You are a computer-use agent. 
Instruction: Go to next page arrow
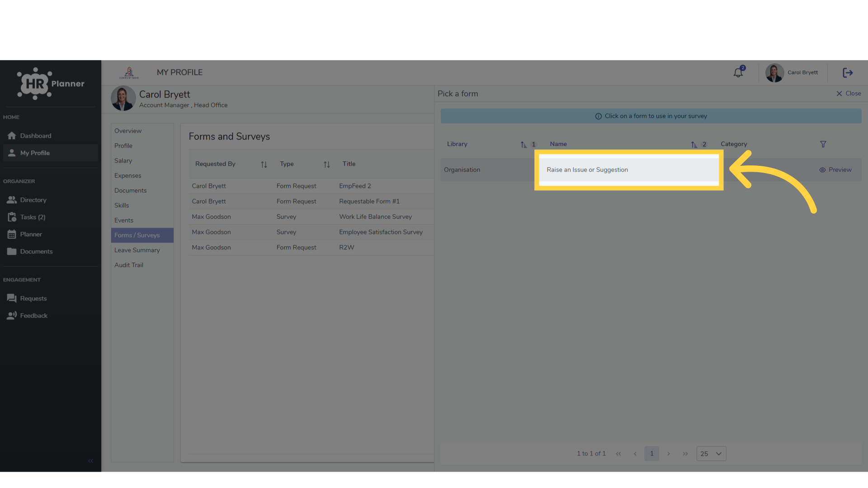[x=669, y=454]
